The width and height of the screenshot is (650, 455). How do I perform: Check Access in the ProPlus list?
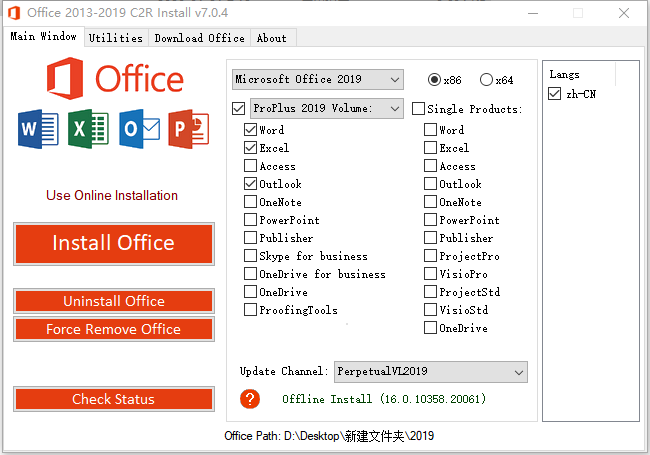pos(250,166)
